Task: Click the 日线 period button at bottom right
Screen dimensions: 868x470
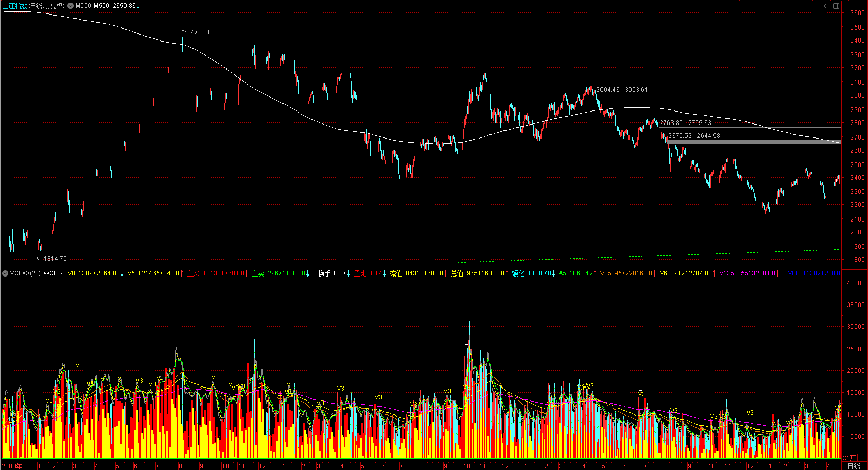Action: click(853, 466)
